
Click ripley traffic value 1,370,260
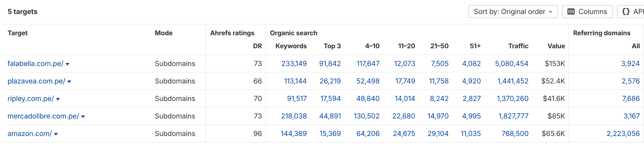[x=513, y=99]
